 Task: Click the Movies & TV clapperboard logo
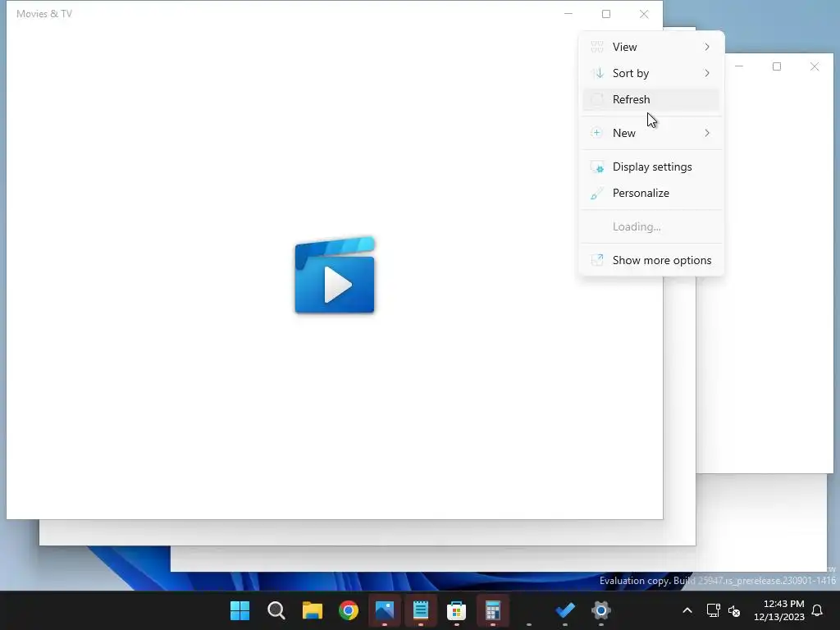pyautogui.click(x=335, y=275)
